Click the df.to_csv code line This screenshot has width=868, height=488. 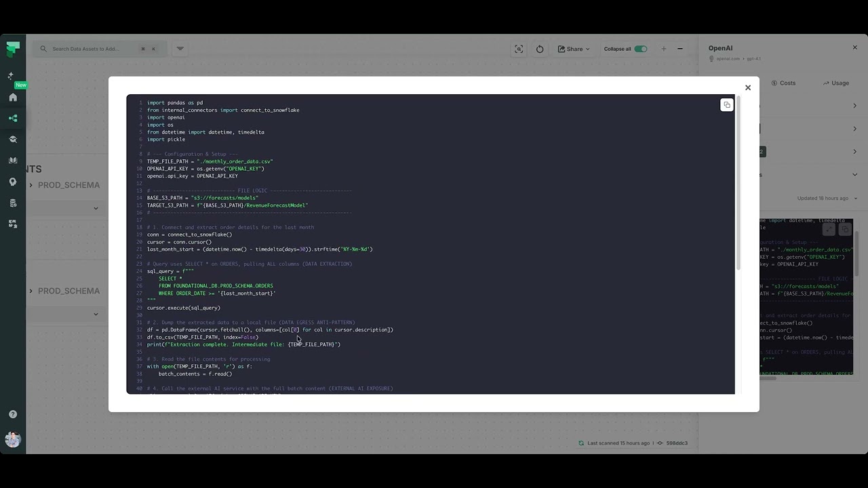pos(203,337)
